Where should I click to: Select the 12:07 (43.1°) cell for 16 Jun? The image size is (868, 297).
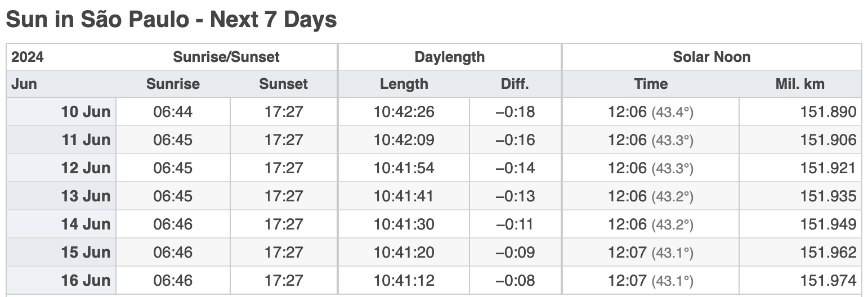[651, 280]
